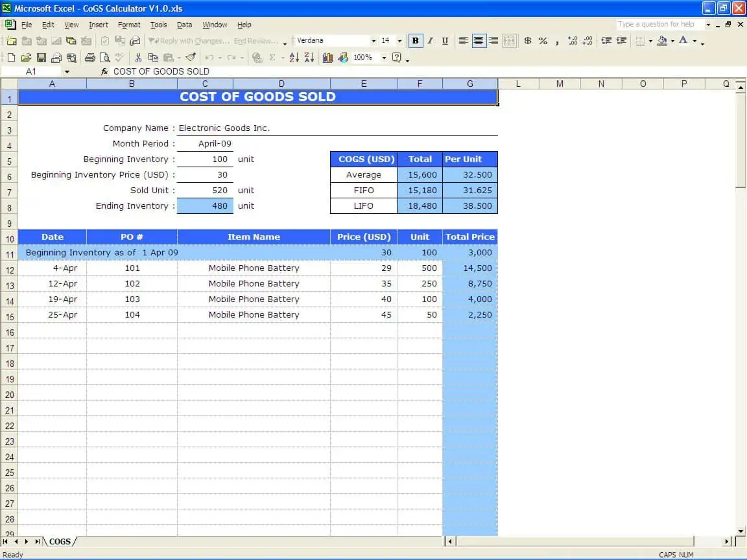Click the Name Box showing A1
Viewport: 747px width, 560px height.
[x=31, y=71]
